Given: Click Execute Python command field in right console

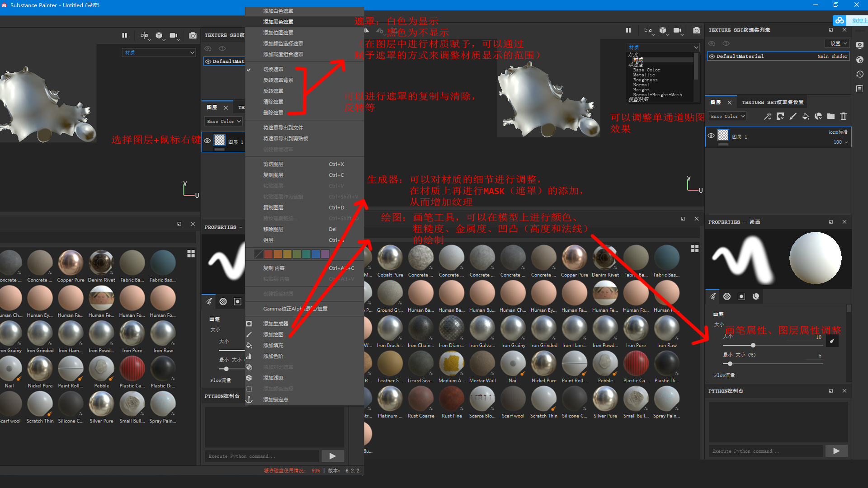Looking at the screenshot, I should (766, 451).
